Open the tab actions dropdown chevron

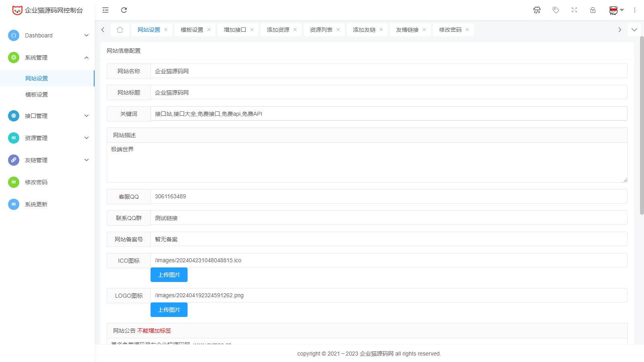(x=634, y=30)
